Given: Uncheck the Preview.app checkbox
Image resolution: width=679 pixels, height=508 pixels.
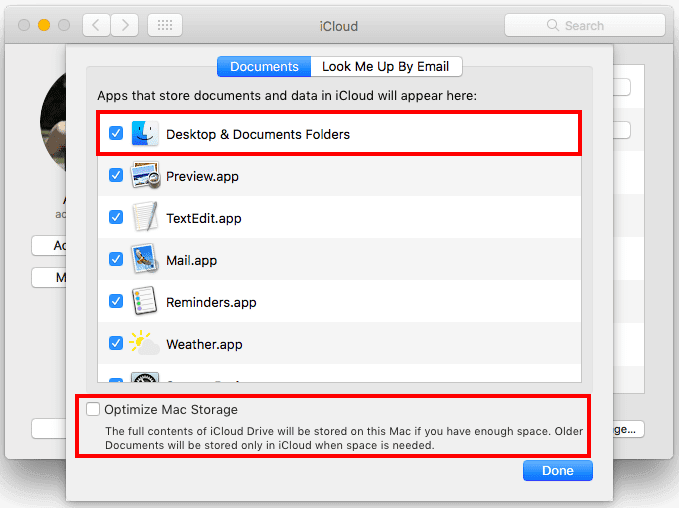Looking at the screenshot, I should pos(116,176).
